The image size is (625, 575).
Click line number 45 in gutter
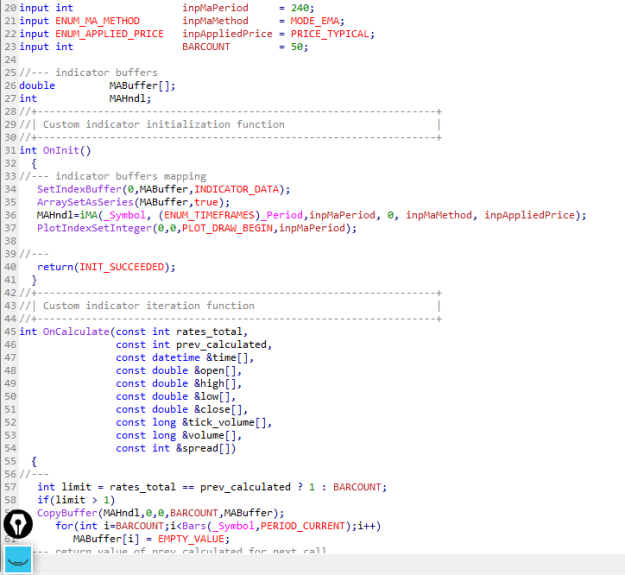click(x=10, y=332)
